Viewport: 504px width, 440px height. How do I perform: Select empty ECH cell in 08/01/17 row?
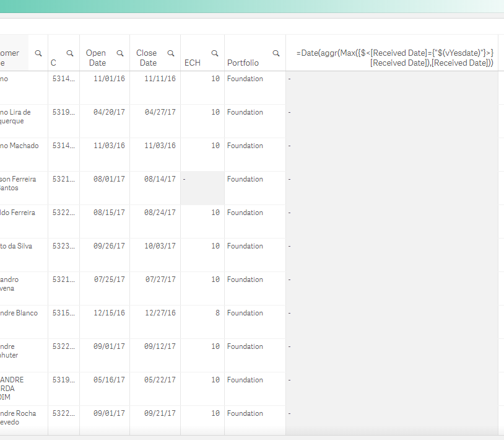coord(202,188)
